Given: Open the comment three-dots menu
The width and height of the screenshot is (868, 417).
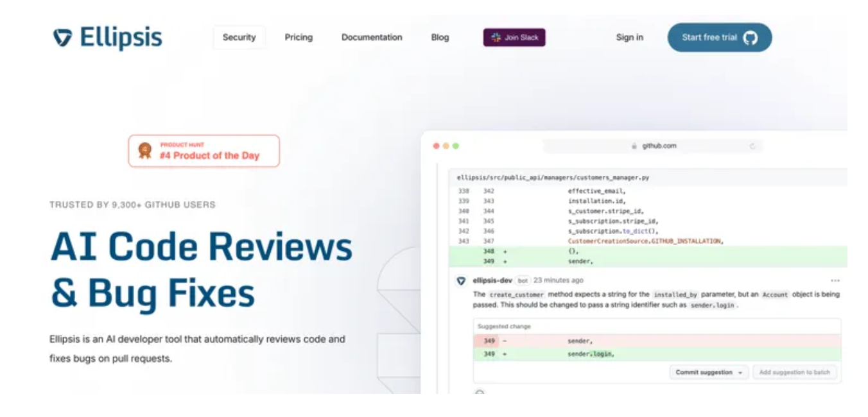Looking at the screenshot, I should pyautogui.click(x=835, y=280).
